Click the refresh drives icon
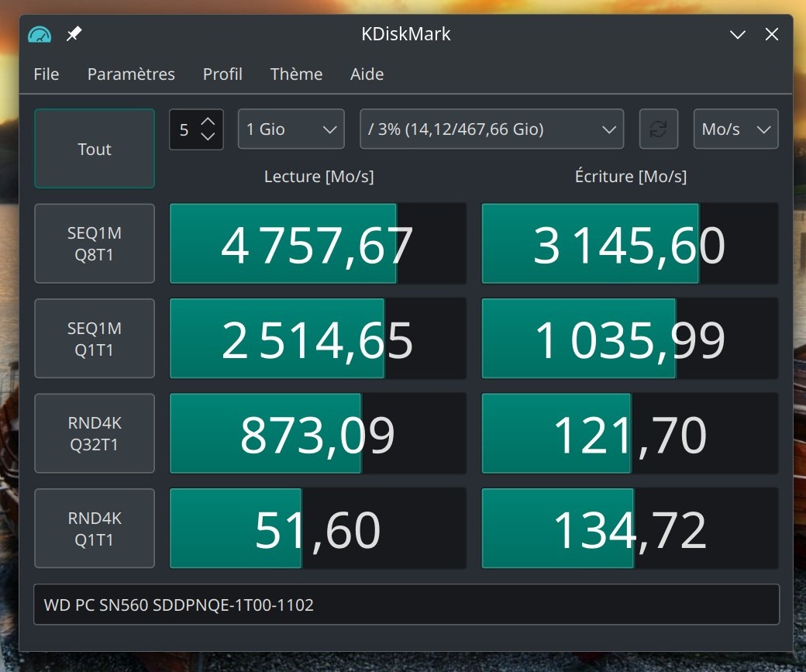Image resolution: width=806 pixels, height=672 pixels. point(658,129)
